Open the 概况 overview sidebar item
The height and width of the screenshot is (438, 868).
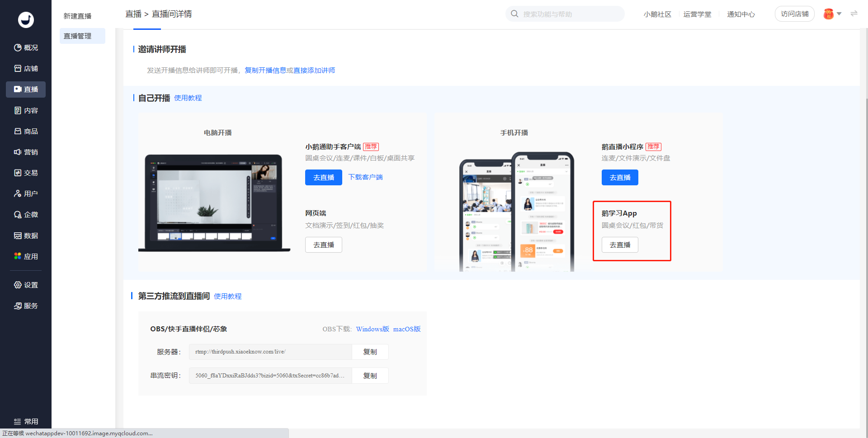click(x=26, y=47)
